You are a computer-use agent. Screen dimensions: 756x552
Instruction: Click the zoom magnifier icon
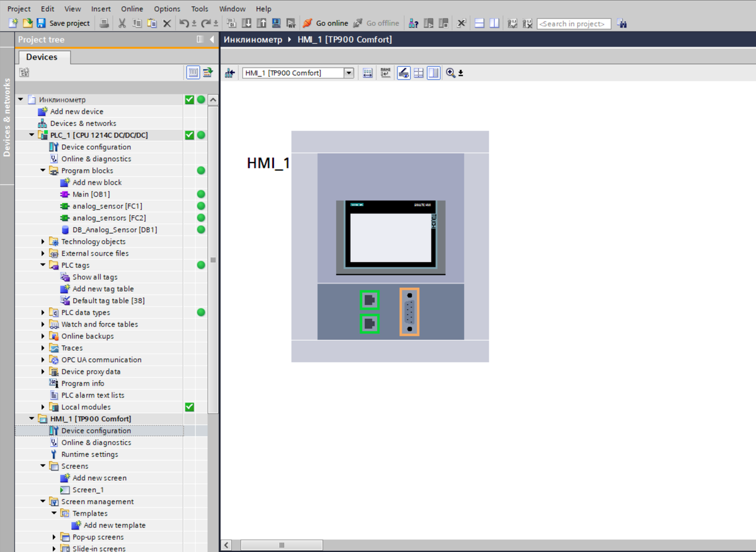pos(450,73)
